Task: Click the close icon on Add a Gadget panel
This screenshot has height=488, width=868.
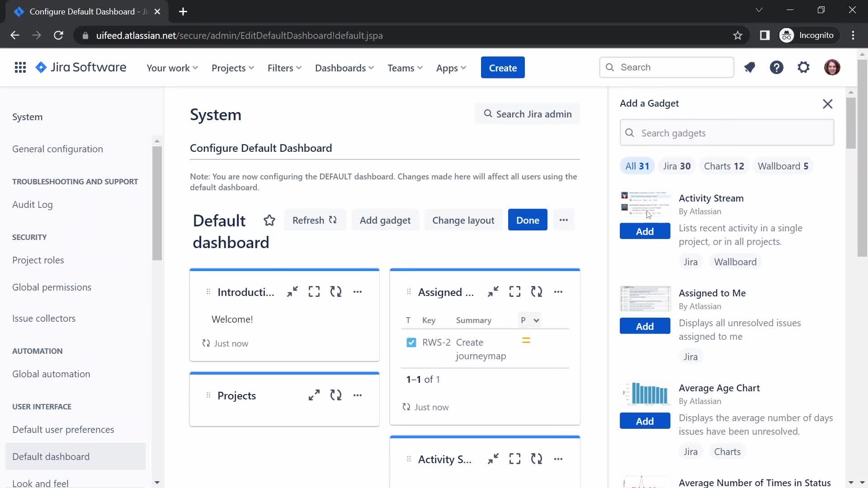Action: coord(829,103)
